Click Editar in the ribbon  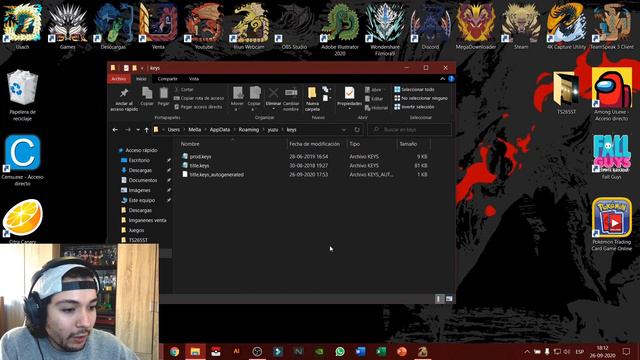tap(374, 98)
